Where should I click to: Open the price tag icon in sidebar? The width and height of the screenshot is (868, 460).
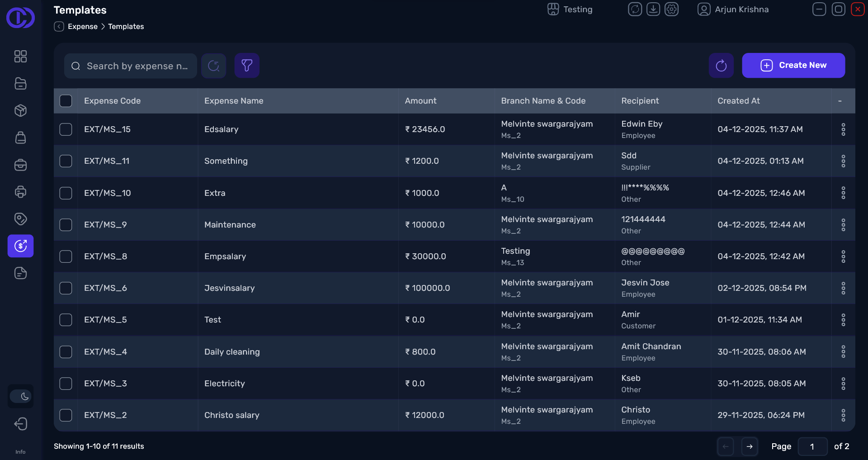click(20, 219)
